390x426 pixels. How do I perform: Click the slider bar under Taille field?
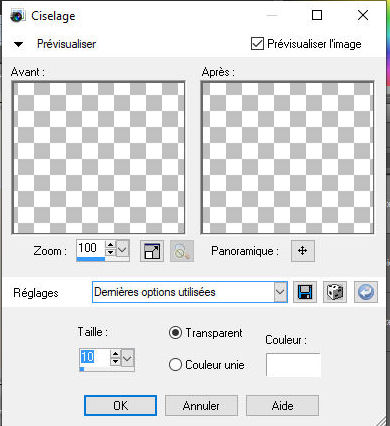click(x=107, y=369)
